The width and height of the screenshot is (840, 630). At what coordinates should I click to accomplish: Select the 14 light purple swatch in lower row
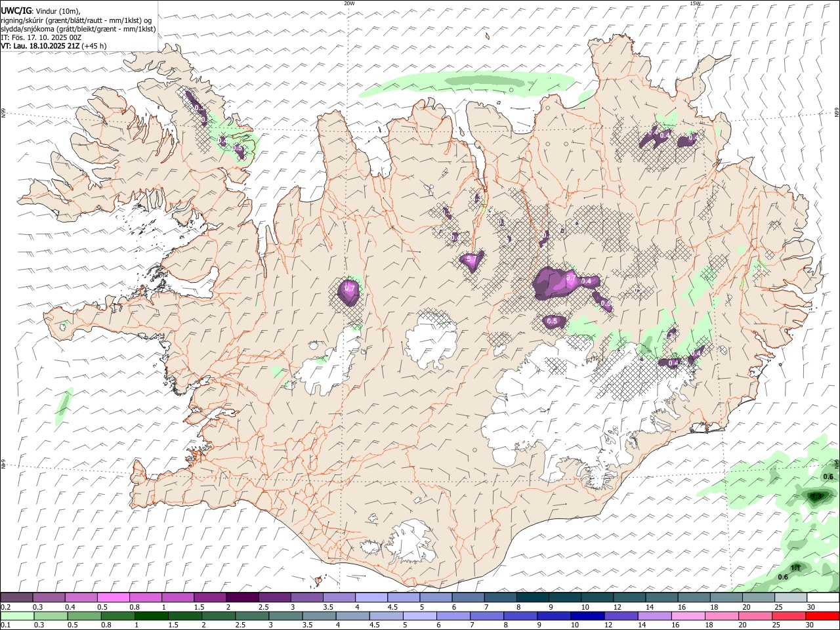tap(654, 616)
